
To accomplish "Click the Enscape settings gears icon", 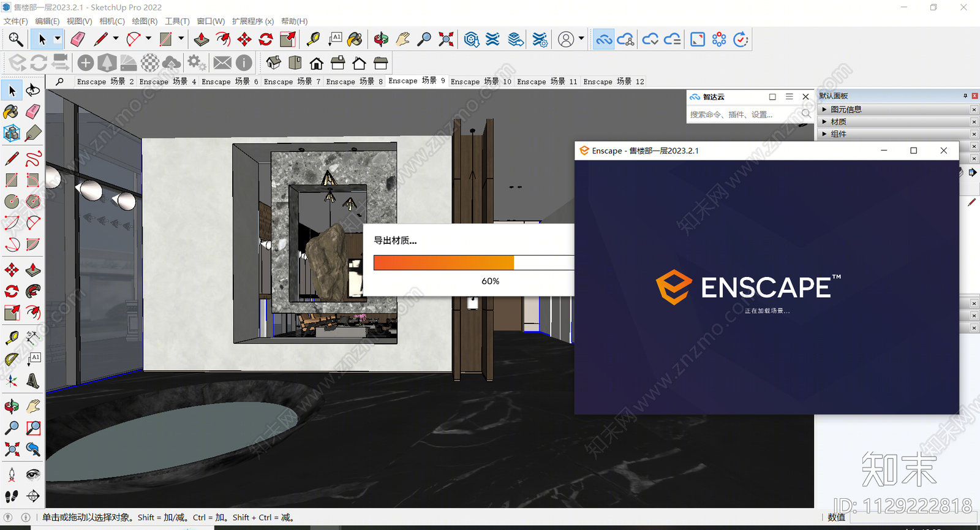I will coord(197,62).
